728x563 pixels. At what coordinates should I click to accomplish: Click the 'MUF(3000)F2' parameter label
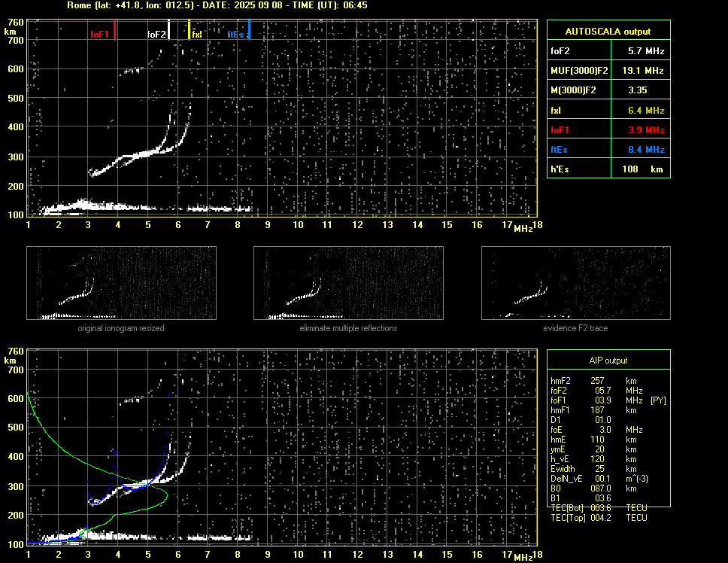(x=579, y=71)
